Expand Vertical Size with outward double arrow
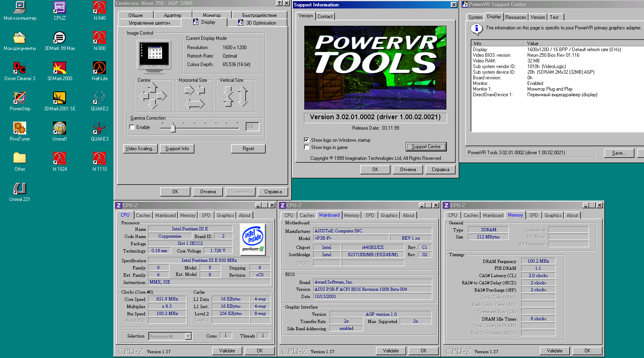Image resolution: width=644 pixels, height=358 pixels. click(243, 97)
